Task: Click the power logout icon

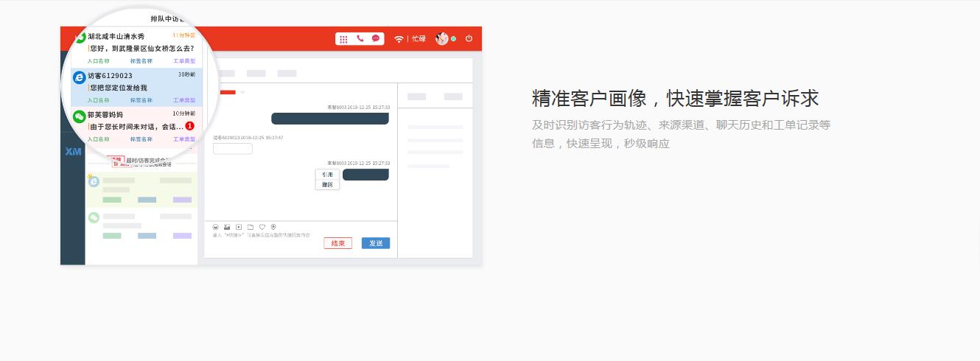Action: click(x=469, y=38)
